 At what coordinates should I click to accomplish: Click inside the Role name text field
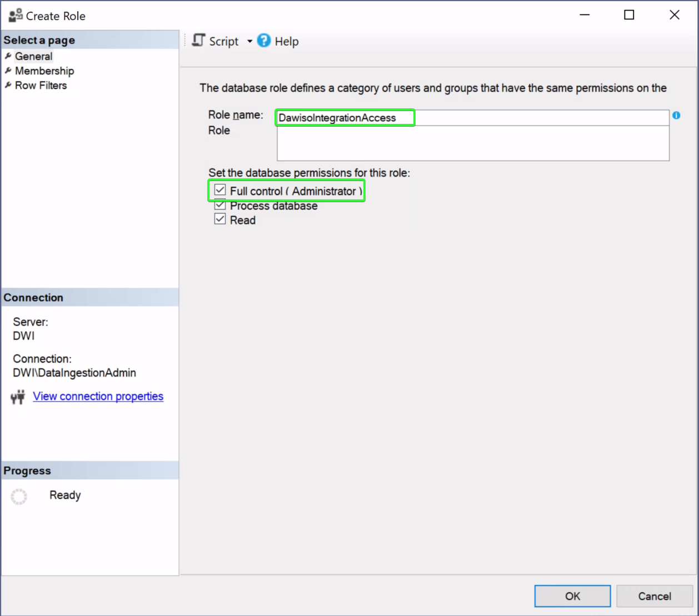pyautogui.click(x=472, y=118)
